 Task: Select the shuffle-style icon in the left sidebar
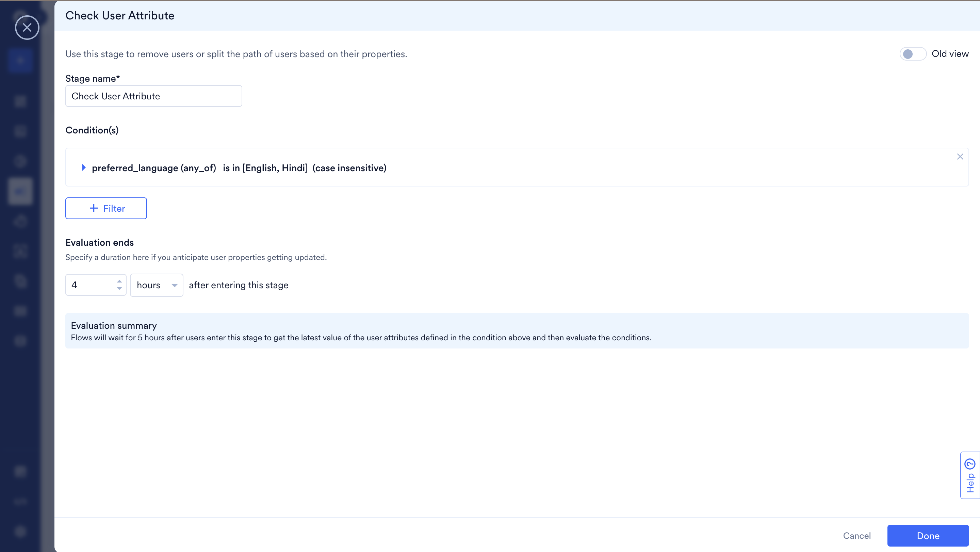tap(20, 251)
